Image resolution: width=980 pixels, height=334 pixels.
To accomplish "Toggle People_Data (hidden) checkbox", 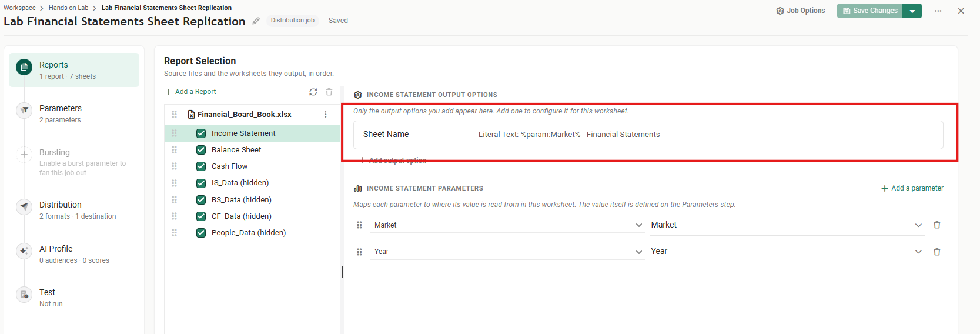I will [201, 233].
